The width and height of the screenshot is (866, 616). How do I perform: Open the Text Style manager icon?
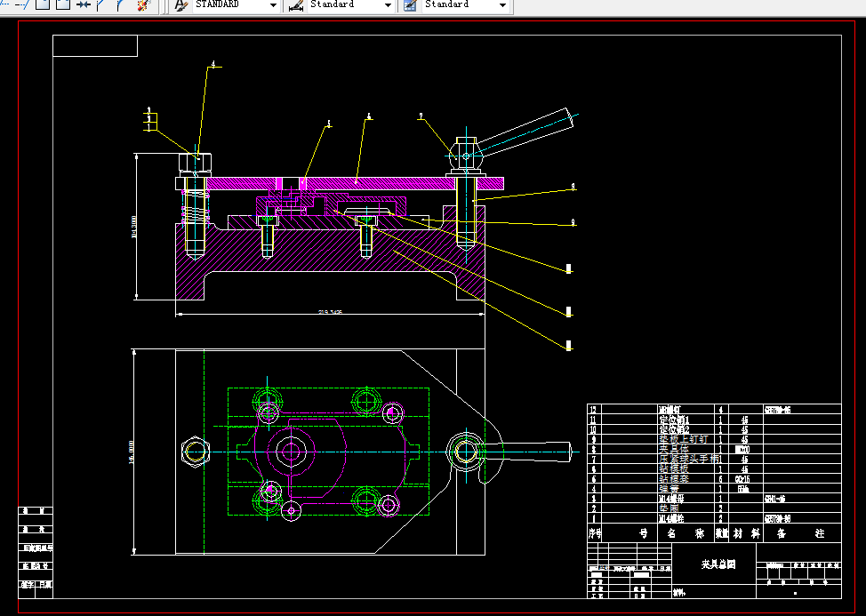(181, 5)
